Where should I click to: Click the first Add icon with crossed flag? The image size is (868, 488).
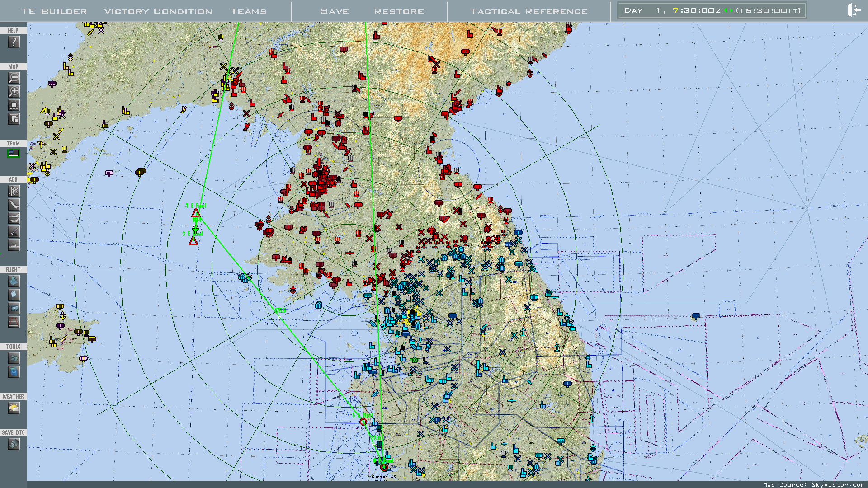(14, 191)
